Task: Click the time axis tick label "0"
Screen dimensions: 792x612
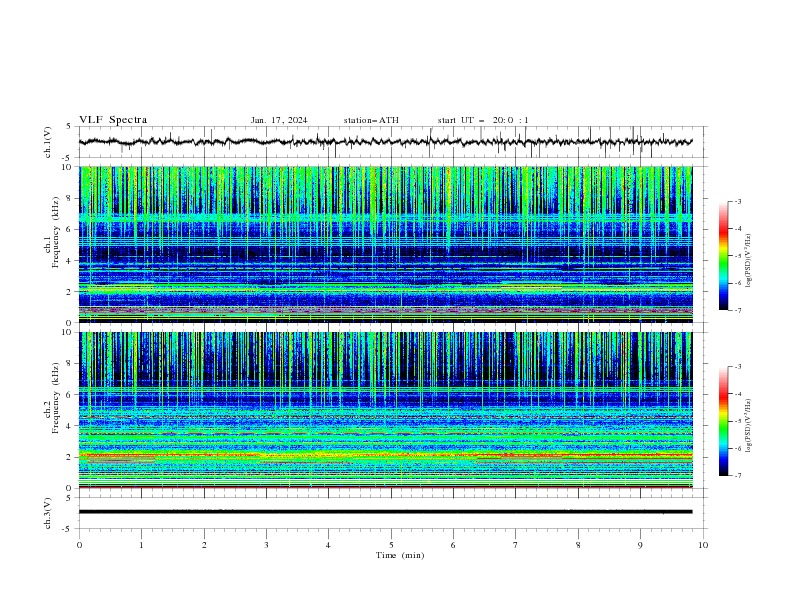Action: (x=79, y=545)
